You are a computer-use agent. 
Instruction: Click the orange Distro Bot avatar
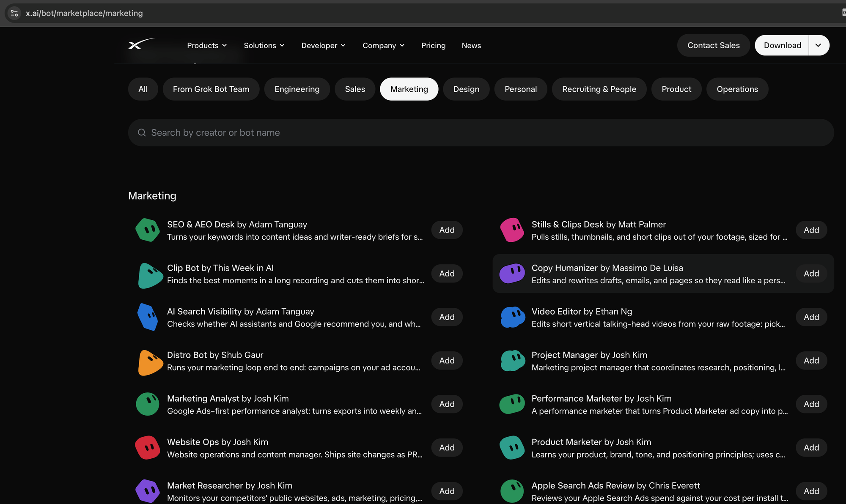150,362
